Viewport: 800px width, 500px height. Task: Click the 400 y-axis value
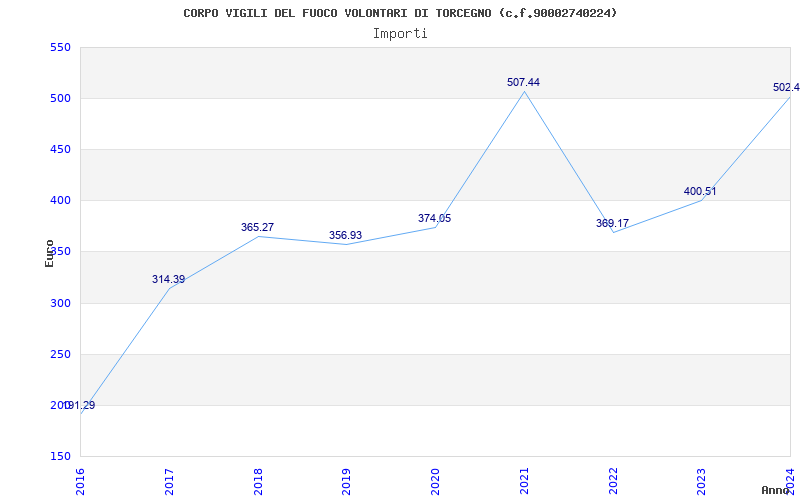60,201
